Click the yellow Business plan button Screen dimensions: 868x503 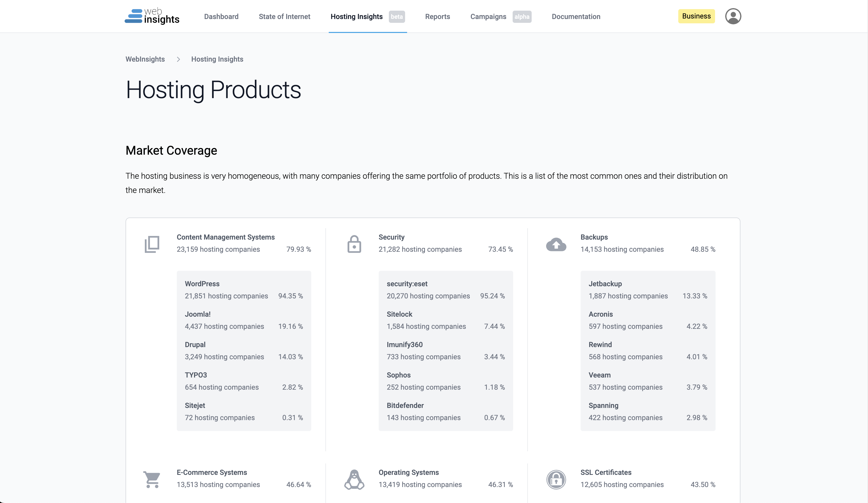click(x=696, y=16)
